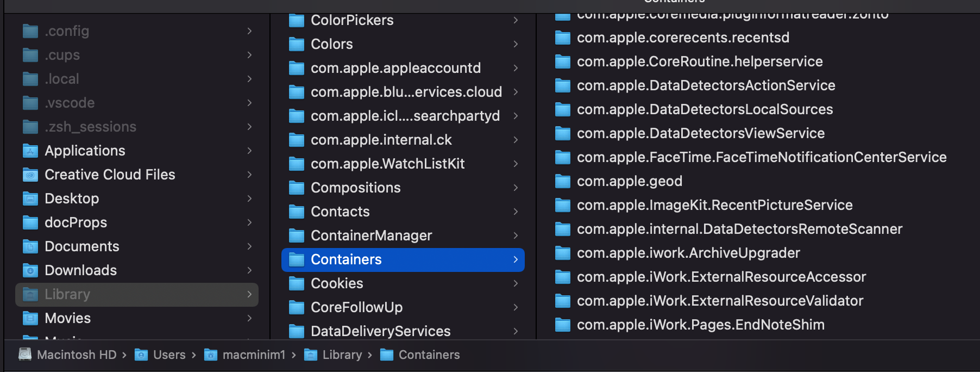
Task: Select .cups in the home folder column
Action: 62,55
